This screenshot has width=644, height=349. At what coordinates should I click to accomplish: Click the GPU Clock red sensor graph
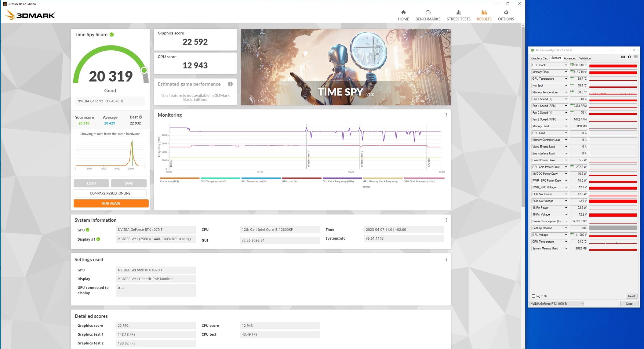click(x=613, y=65)
